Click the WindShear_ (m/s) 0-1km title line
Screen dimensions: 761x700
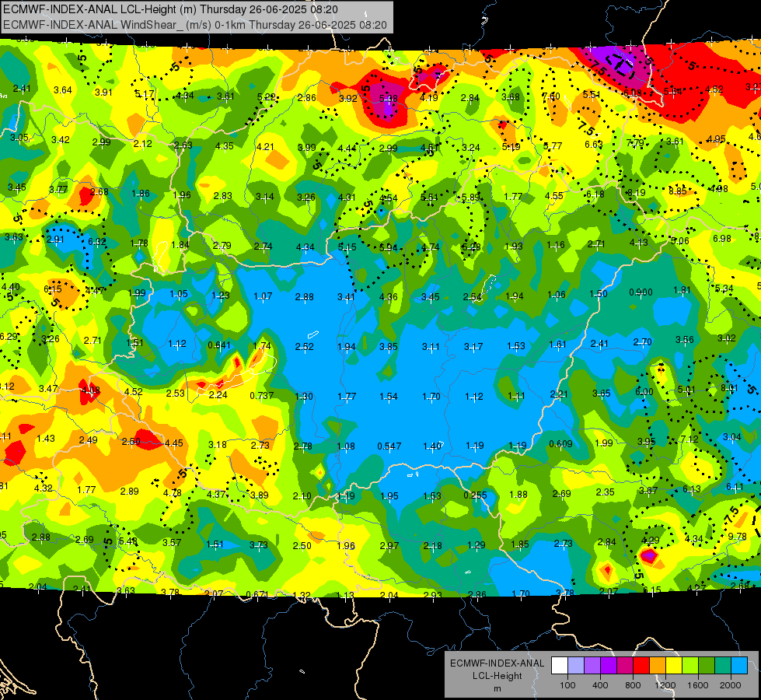(x=195, y=25)
